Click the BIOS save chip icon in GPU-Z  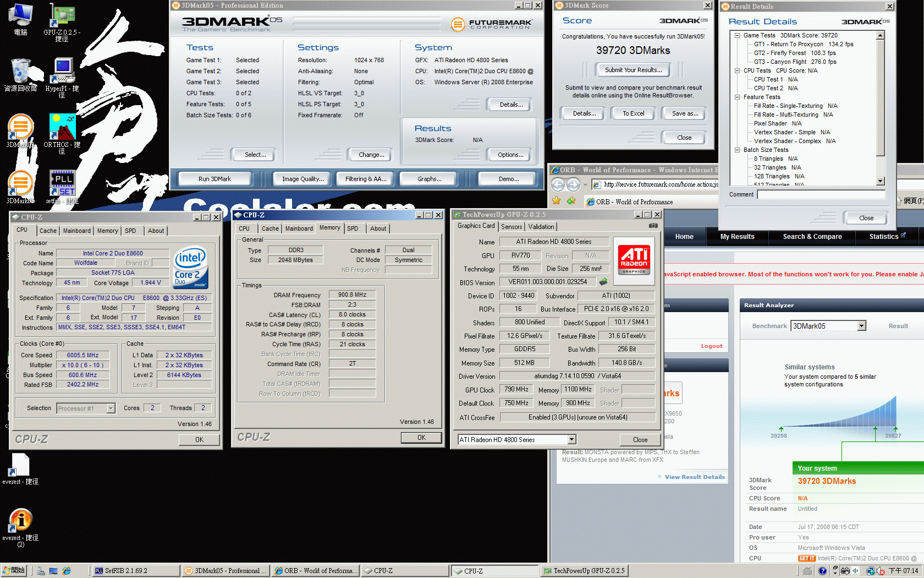pyautogui.click(x=603, y=282)
